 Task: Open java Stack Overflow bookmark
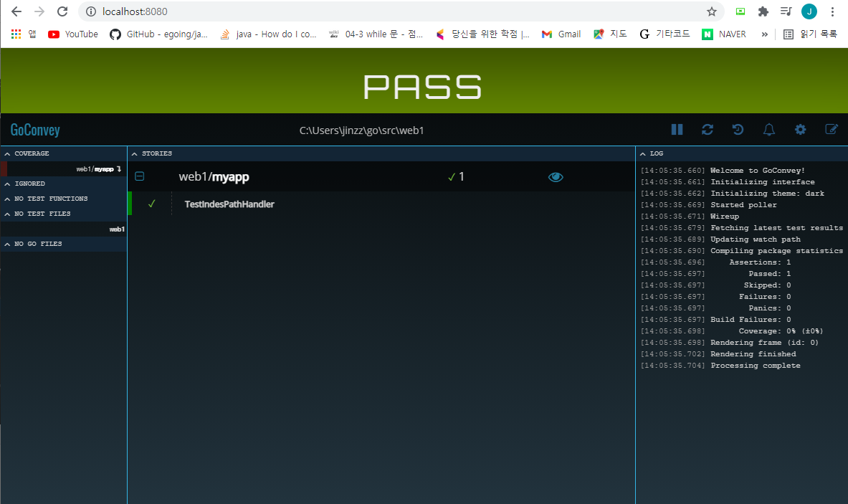coord(268,34)
